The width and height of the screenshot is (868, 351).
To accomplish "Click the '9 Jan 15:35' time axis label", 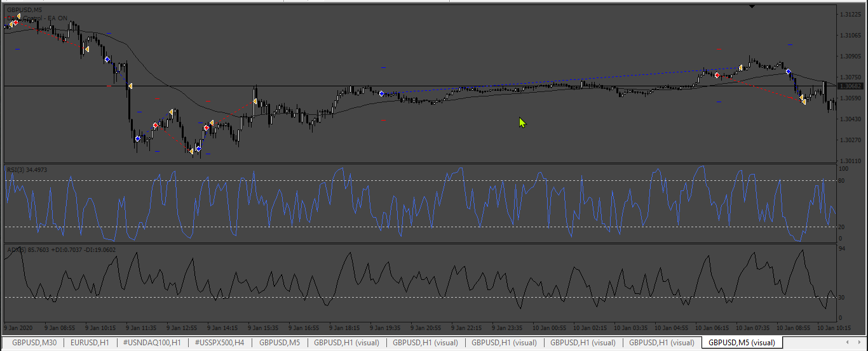I will (x=263, y=328).
